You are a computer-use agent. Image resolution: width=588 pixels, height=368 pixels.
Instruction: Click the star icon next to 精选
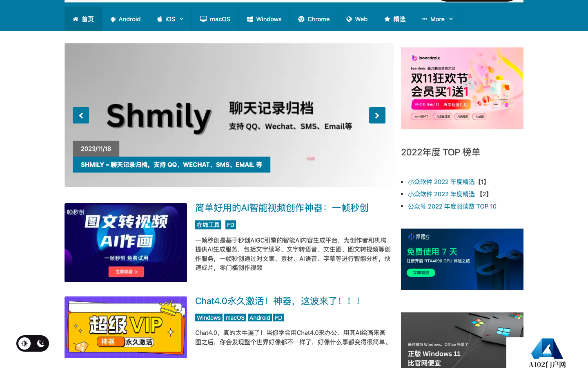point(387,19)
